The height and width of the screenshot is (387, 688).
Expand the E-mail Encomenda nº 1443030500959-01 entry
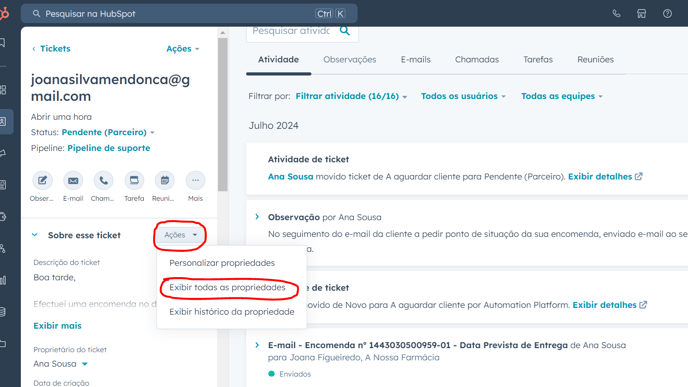click(257, 345)
